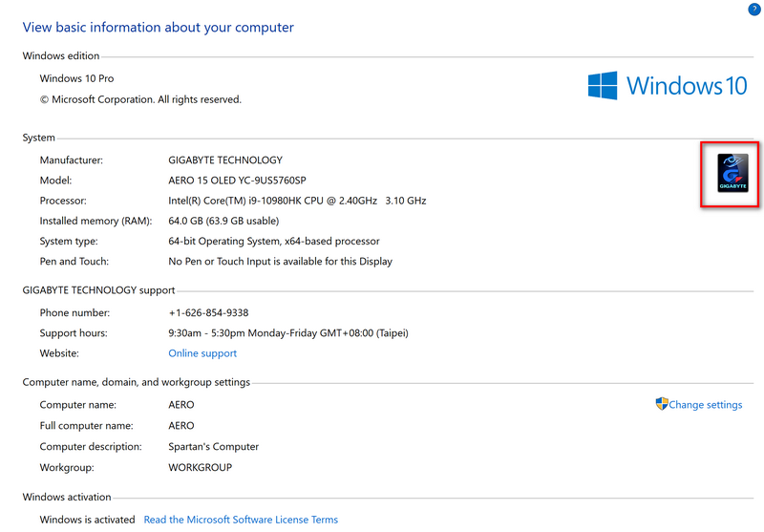Image resolution: width=764 pixels, height=532 pixels.
Task: Click the shield icon beside Change settings
Action: [662, 404]
